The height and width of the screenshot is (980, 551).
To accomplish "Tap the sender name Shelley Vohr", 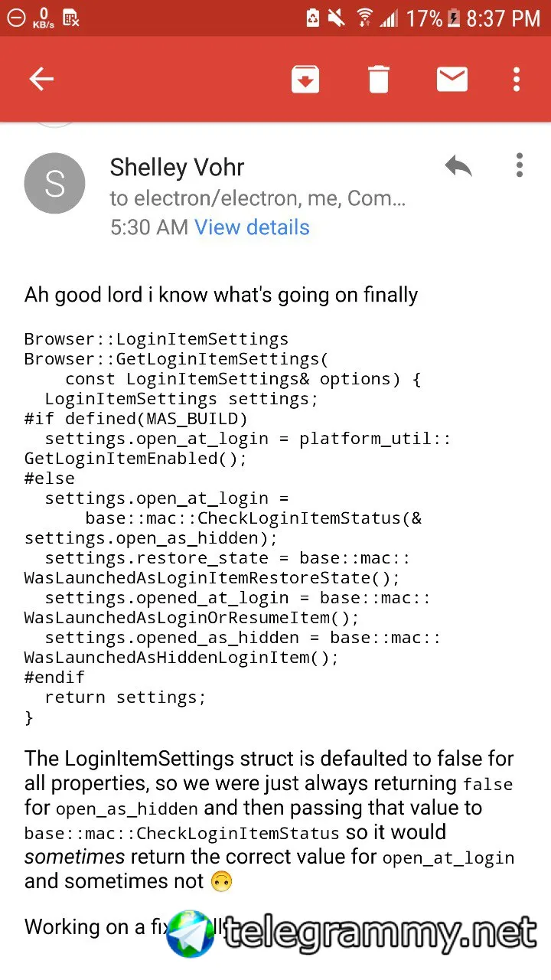I will click(177, 167).
